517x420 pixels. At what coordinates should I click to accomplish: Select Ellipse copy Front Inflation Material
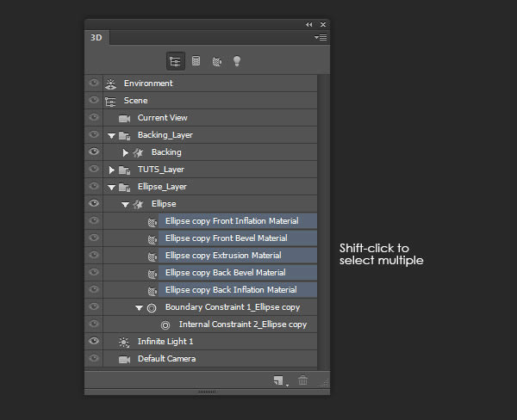click(x=238, y=220)
